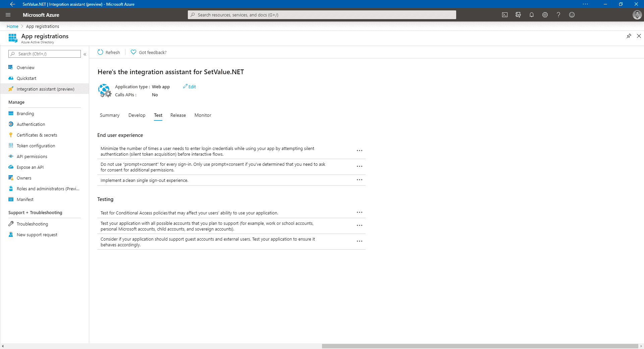Open ellipsis for guest accounts item
Screen dimensions: 644x349
click(x=360, y=241)
